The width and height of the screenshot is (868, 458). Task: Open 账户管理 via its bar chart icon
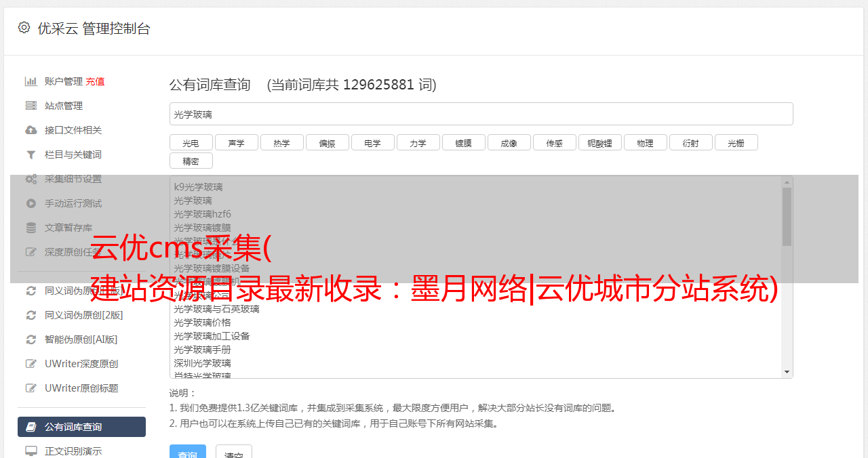click(x=31, y=81)
